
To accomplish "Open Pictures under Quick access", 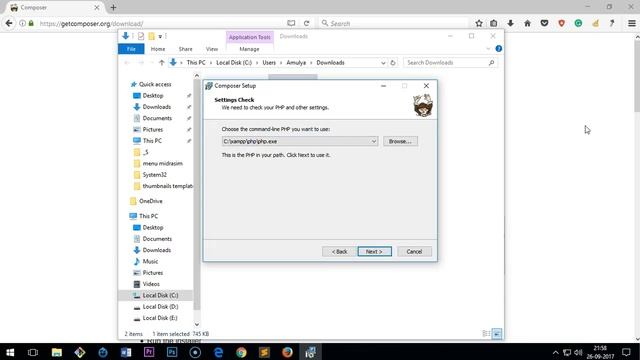I will [x=153, y=129].
